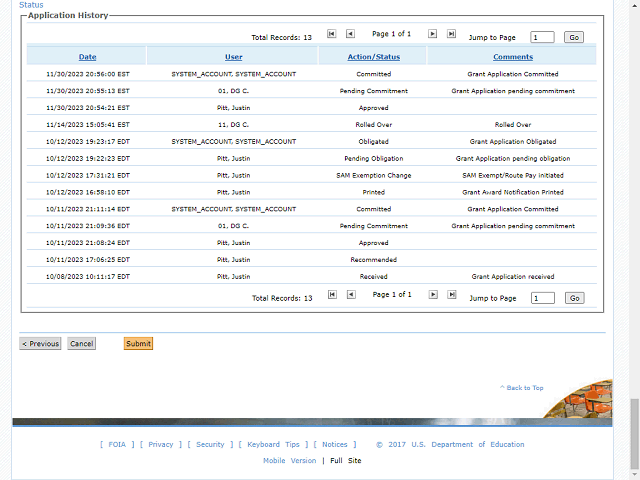Click the top previous page arrow icon
The width and height of the screenshot is (640, 480).
351,34
